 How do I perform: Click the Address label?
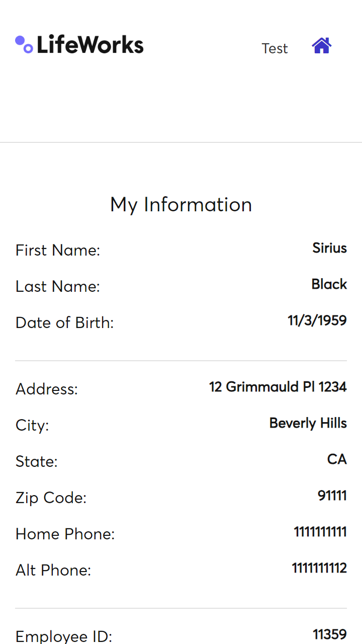[x=47, y=389]
